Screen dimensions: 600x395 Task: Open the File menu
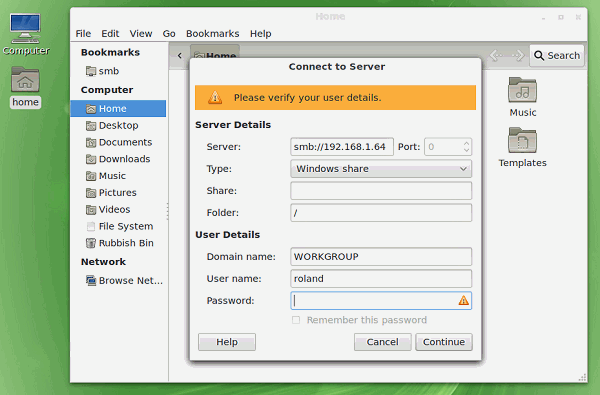pos(83,34)
